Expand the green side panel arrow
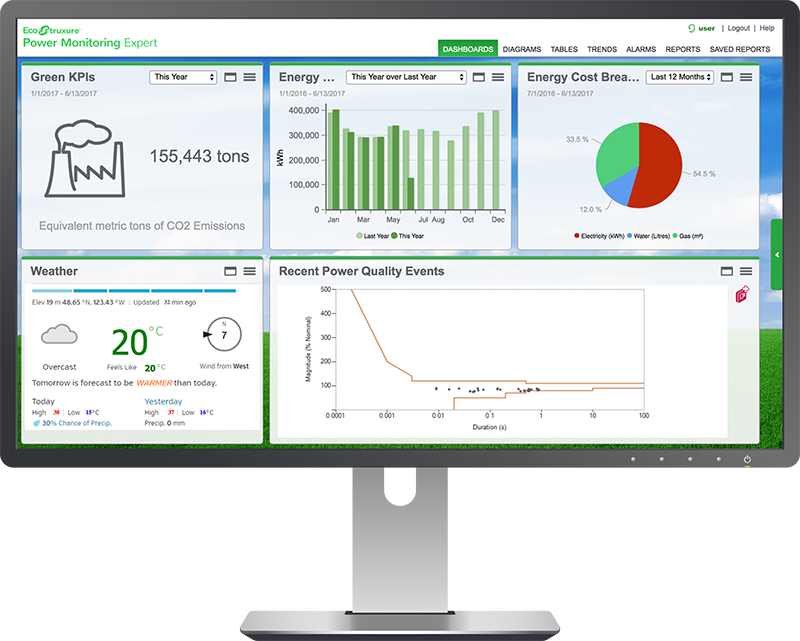The width and height of the screenshot is (800, 641). (x=777, y=255)
